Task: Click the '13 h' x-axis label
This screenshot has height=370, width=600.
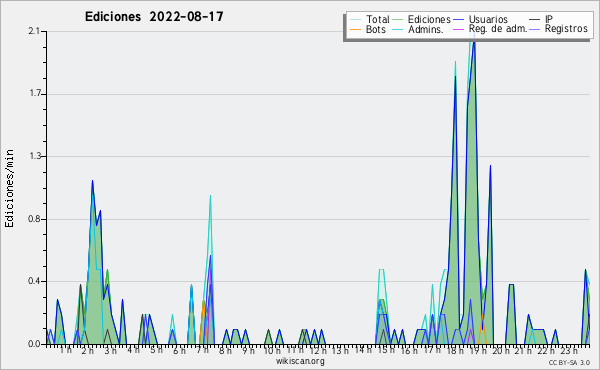Action: click(340, 350)
